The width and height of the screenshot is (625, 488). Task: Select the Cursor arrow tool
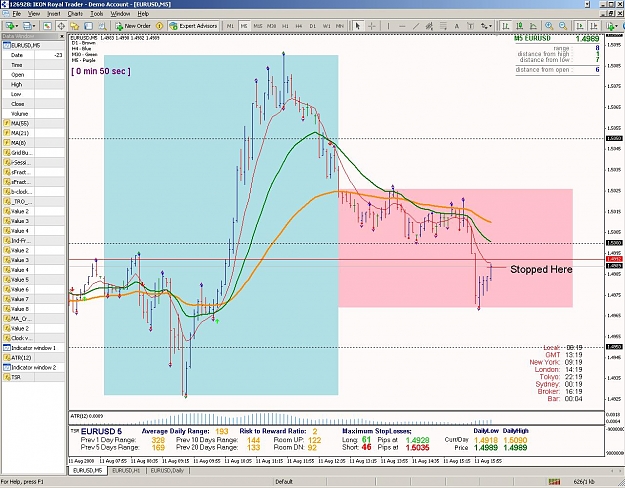358,26
